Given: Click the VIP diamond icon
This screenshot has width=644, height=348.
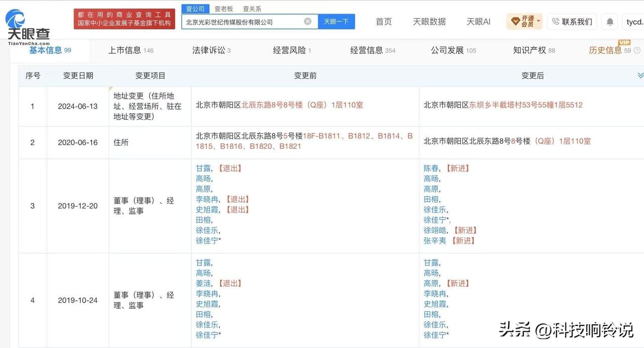Looking at the screenshot, I should point(515,21).
